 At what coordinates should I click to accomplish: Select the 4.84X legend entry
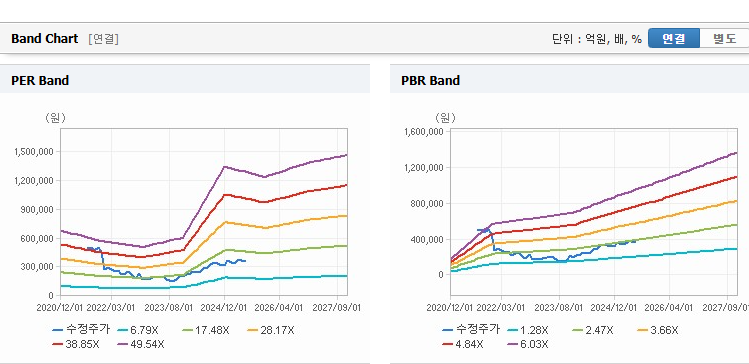pos(463,344)
